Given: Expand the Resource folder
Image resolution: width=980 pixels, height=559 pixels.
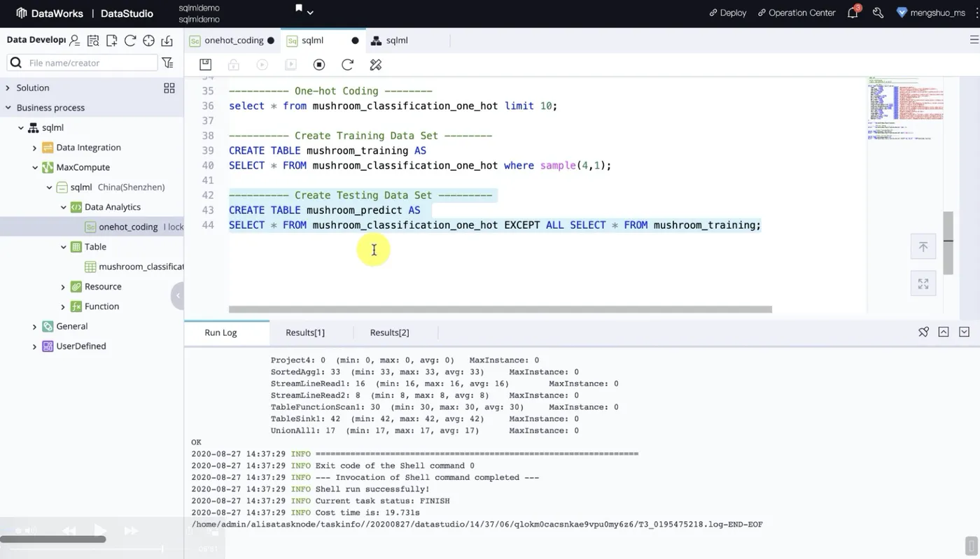Looking at the screenshot, I should 63,287.
